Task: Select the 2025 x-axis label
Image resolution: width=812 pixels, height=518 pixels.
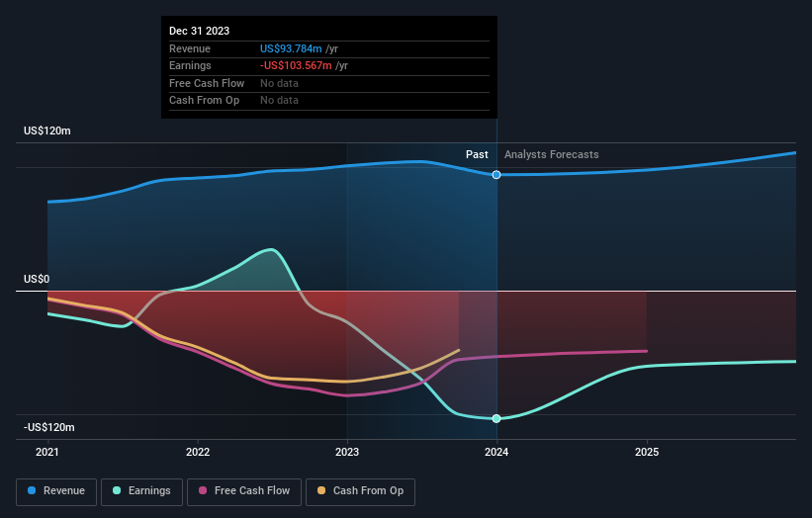Action: point(646,452)
